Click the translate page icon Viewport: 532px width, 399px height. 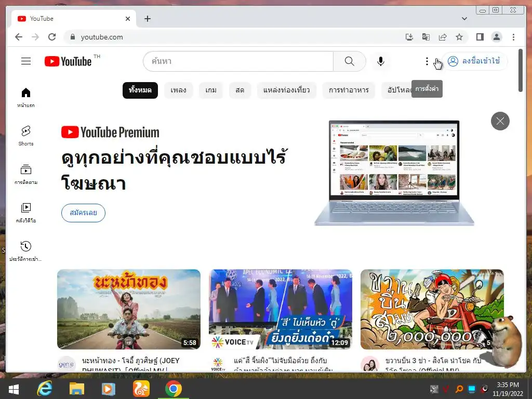tap(426, 37)
